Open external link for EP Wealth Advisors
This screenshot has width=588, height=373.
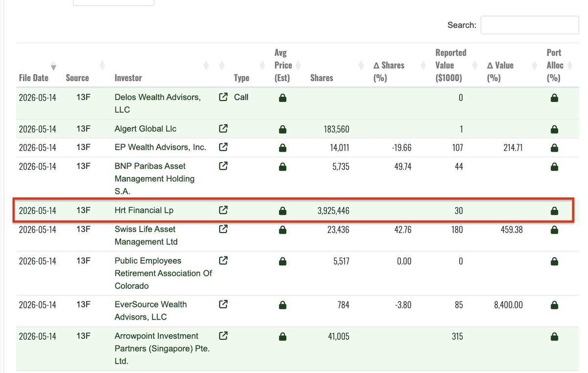tap(223, 147)
